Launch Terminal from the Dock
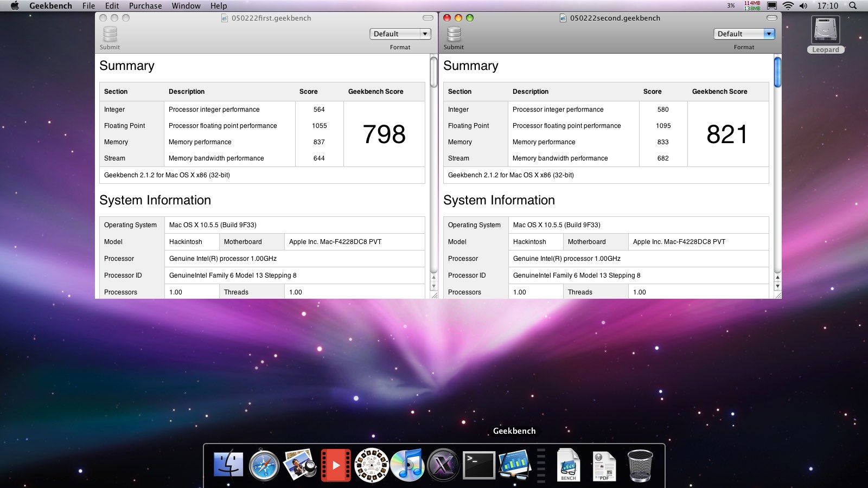Screen dimensions: 868x488 [478, 465]
